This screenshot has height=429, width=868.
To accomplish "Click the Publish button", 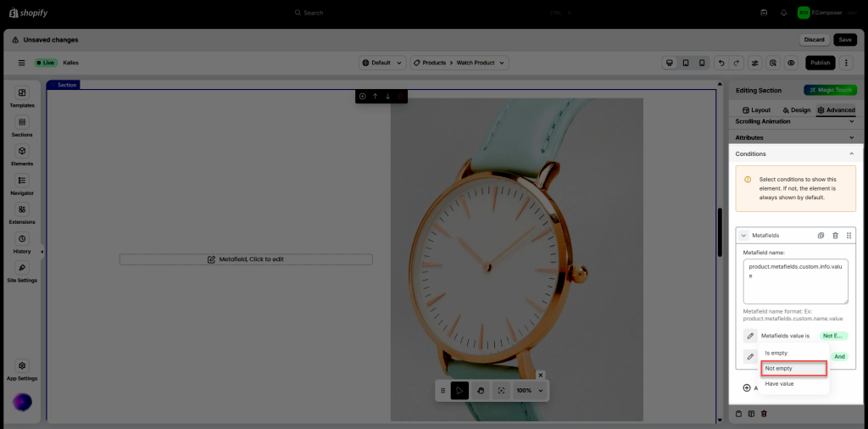I will tap(819, 63).
